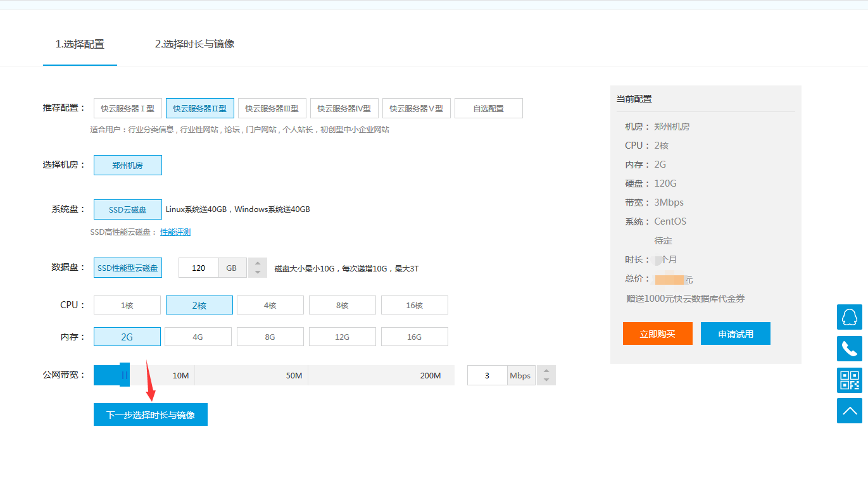
Task: Pick the 自选配置 custom configuration option
Action: (x=489, y=108)
